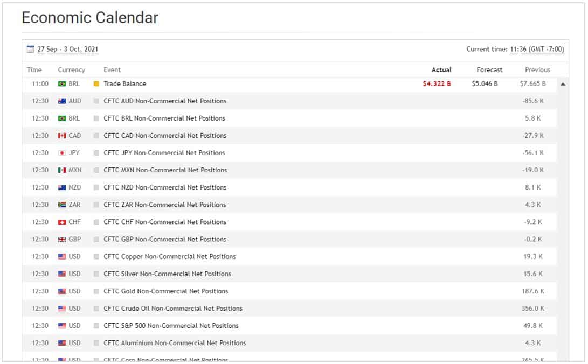The image size is (588, 364).
Task: Click the Event column header
Action: 112,69
